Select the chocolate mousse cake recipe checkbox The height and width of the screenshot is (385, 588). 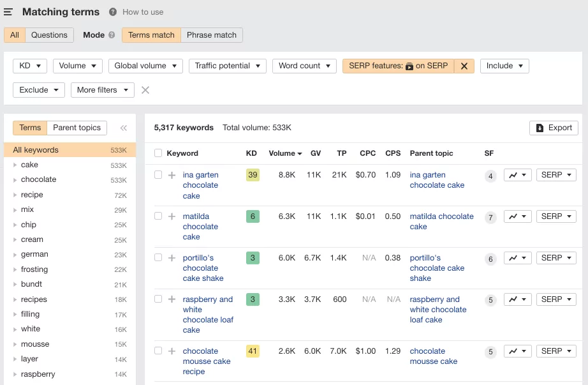(x=158, y=351)
